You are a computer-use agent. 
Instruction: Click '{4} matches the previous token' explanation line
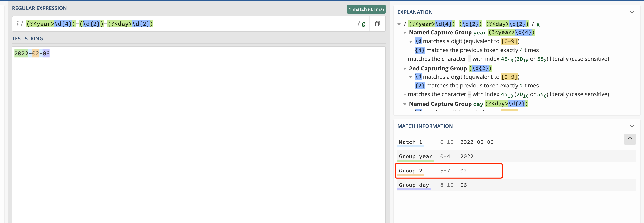[477, 50]
